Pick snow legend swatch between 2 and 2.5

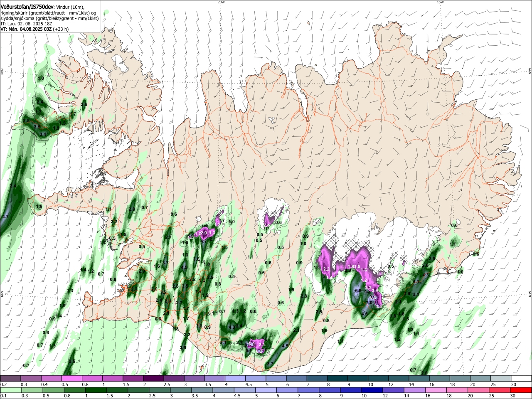point(153,378)
